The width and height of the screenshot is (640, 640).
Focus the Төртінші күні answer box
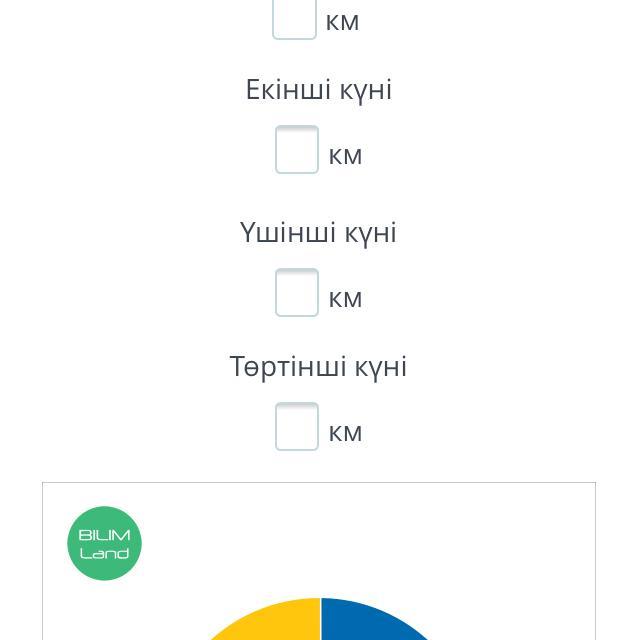coord(297,427)
